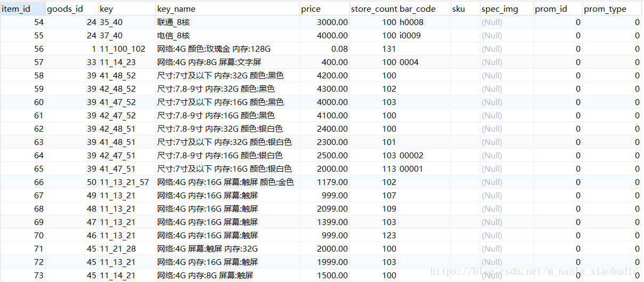Click store_count cell 131

pos(374,49)
